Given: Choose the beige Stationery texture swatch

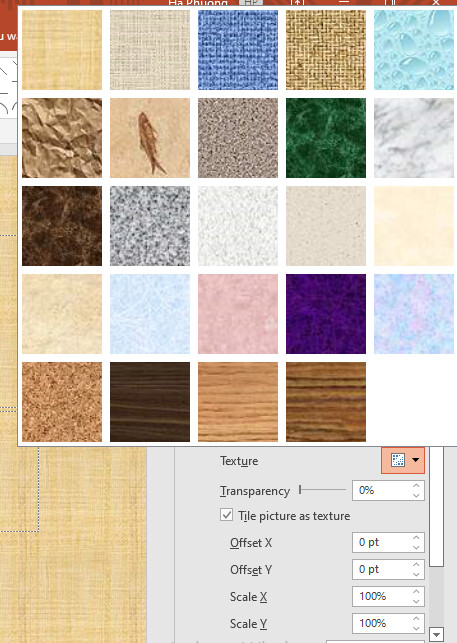Looking at the screenshot, I should coord(62,314).
